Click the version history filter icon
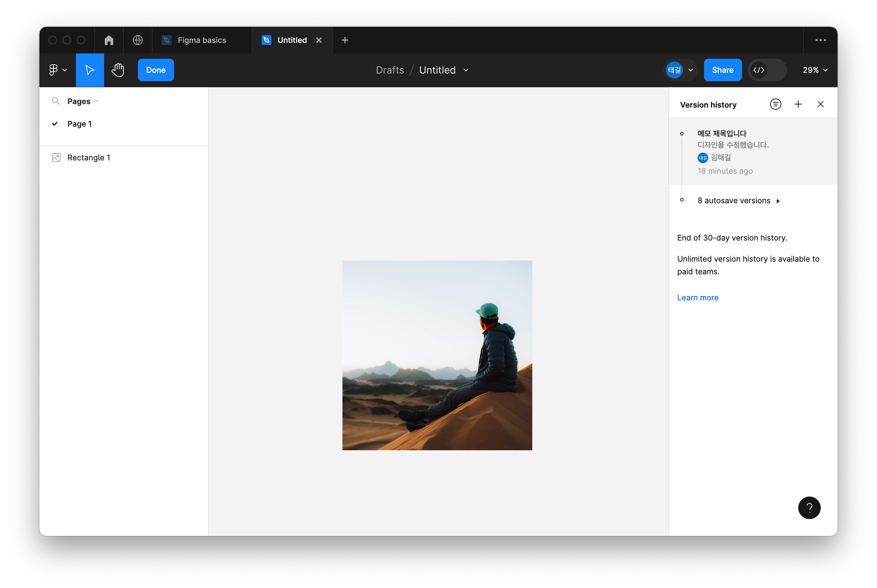This screenshot has width=877, height=588. pos(775,104)
